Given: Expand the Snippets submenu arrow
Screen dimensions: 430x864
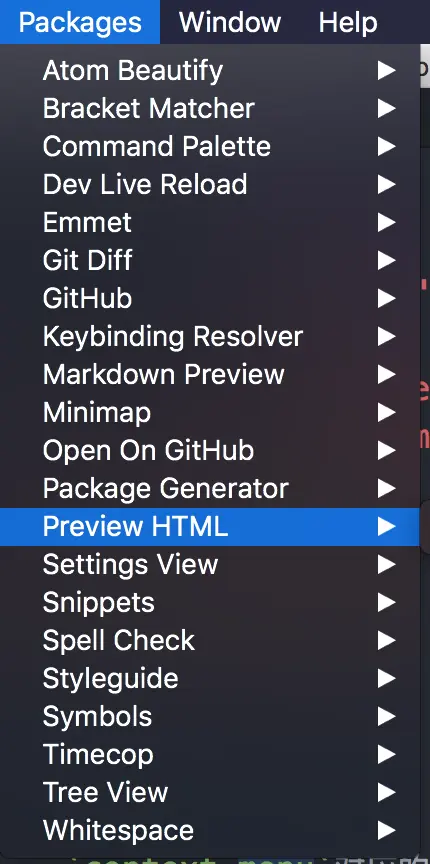Looking at the screenshot, I should [386, 603].
